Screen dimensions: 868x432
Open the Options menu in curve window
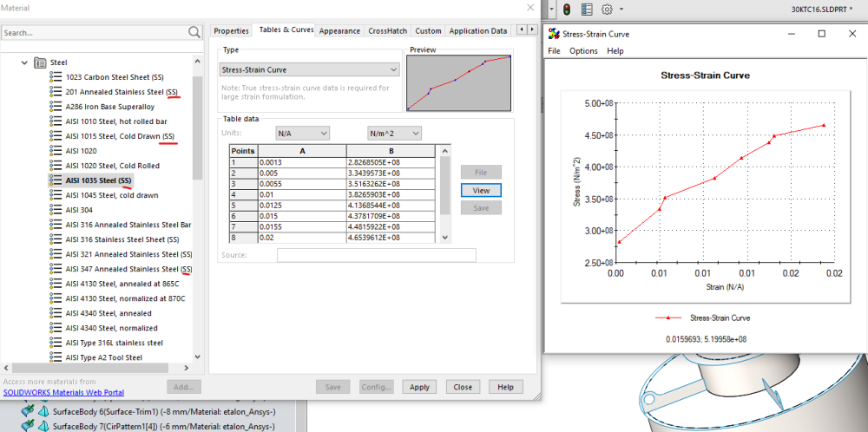pyautogui.click(x=583, y=51)
